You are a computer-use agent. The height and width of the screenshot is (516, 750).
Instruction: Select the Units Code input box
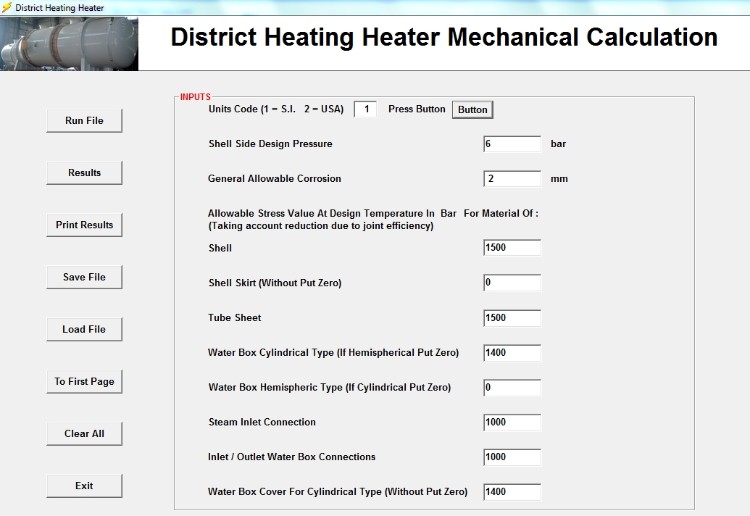pos(365,109)
